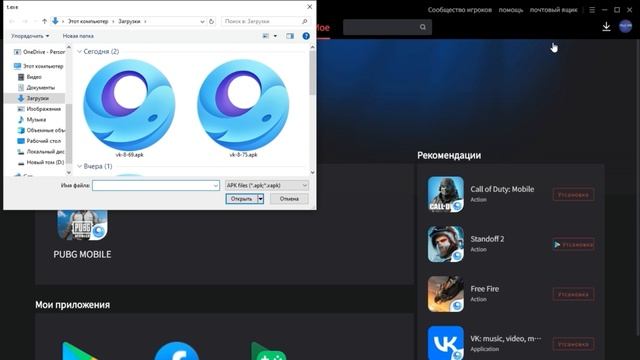Select OneDrive - Personal in navigation tree
The height and width of the screenshot is (360, 640).
click(x=39, y=52)
